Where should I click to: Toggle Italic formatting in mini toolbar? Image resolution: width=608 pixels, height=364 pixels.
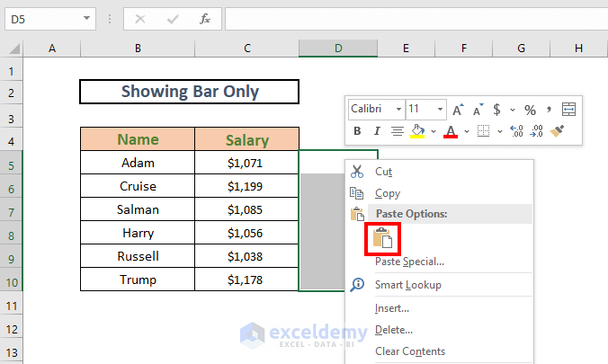(x=377, y=131)
